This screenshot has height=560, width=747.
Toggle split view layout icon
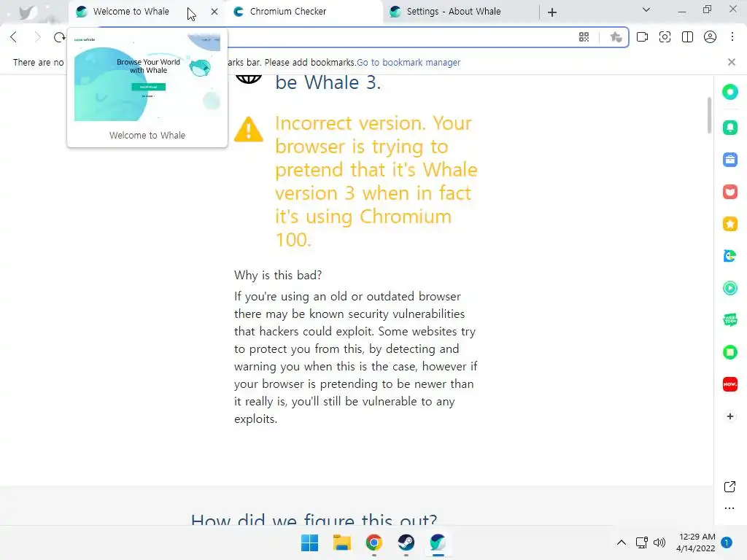point(687,37)
